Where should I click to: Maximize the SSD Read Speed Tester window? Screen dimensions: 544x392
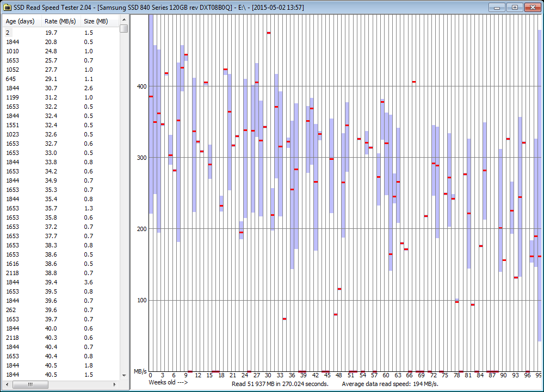514,7
